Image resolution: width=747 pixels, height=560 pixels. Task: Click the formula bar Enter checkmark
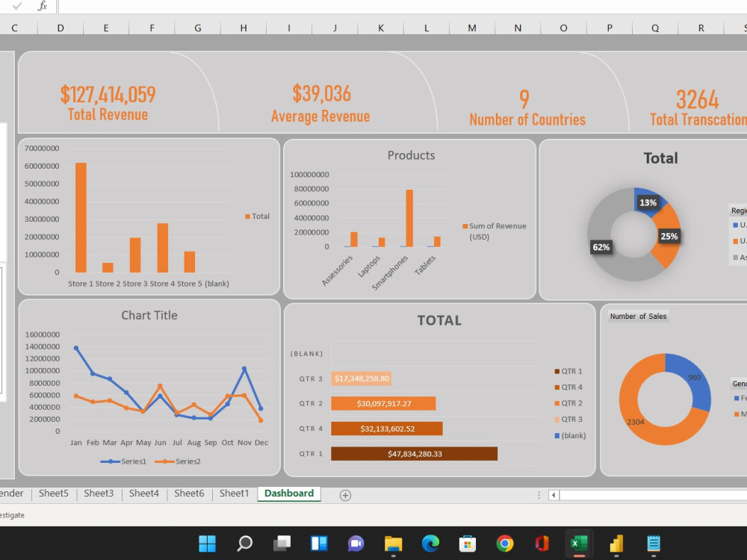[17, 6]
